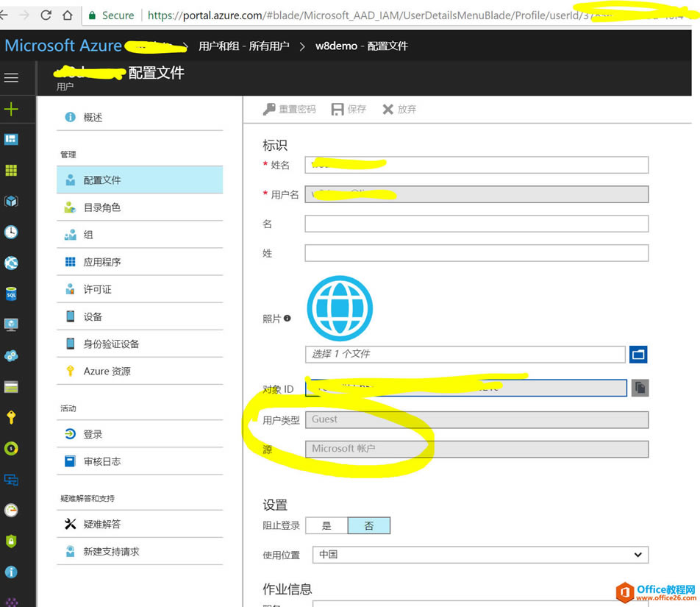The height and width of the screenshot is (607, 700).
Task: Click the 名 input field
Action: [476, 224]
